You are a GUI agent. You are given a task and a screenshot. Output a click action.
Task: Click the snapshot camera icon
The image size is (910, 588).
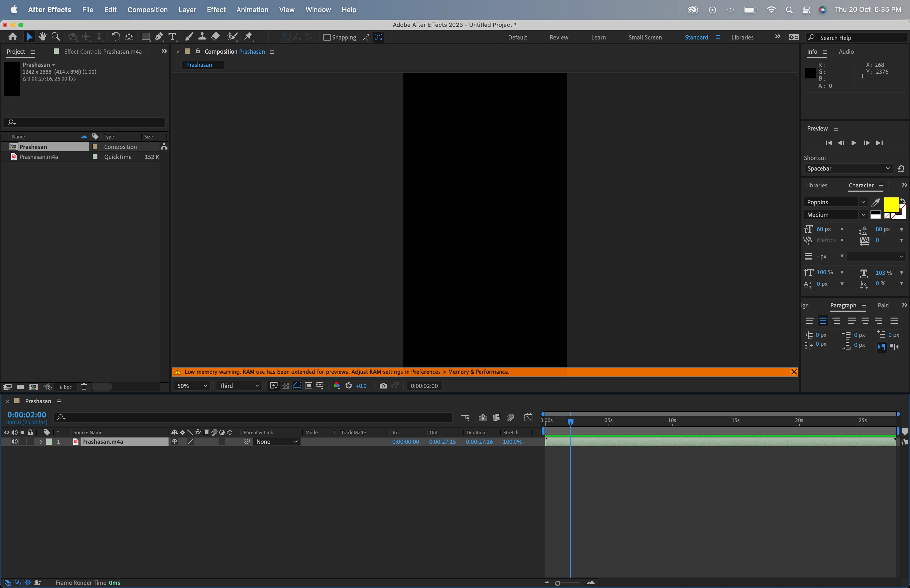tap(383, 386)
